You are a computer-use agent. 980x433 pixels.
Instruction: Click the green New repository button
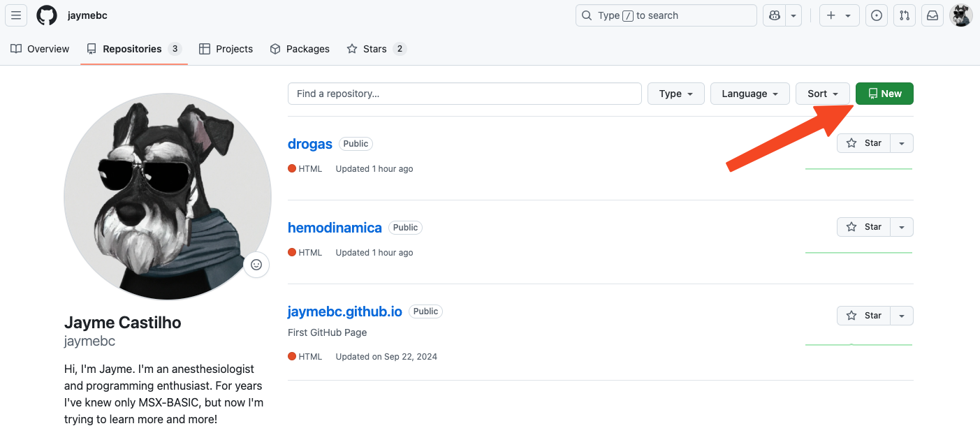884,94
